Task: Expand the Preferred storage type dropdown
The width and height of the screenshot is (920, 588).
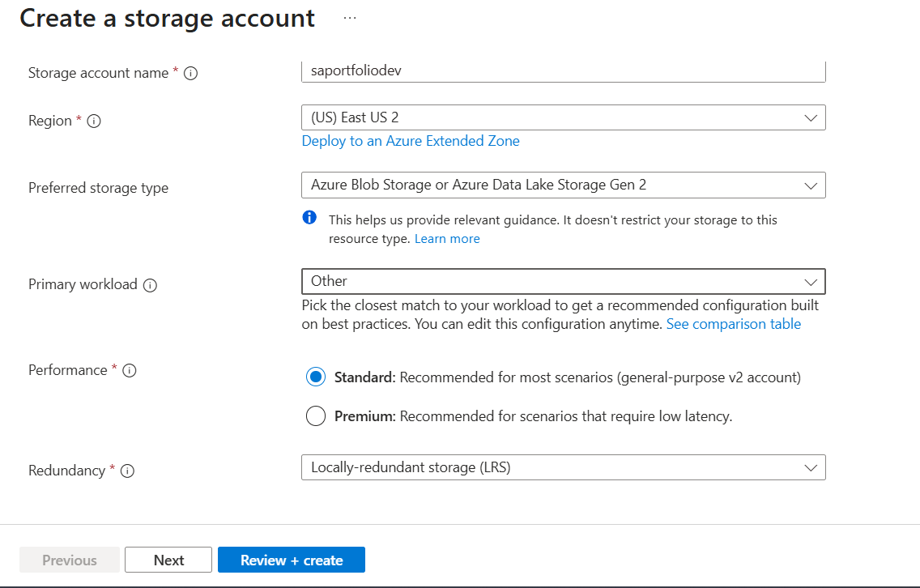Action: point(563,185)
